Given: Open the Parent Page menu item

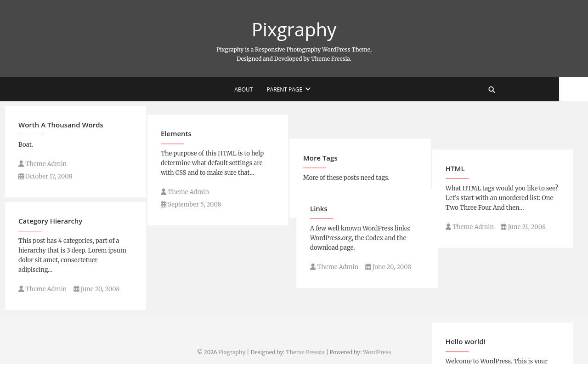Looking at the screenshot, I should 284,90.
